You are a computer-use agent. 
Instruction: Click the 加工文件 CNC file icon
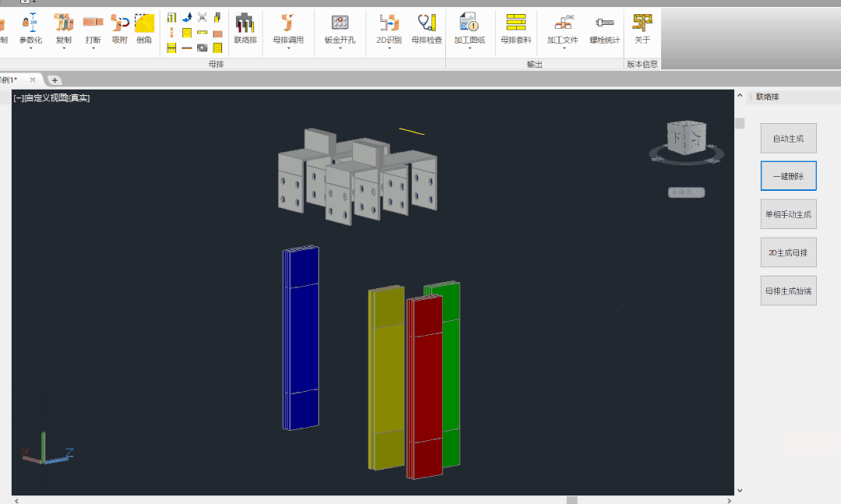564,23
